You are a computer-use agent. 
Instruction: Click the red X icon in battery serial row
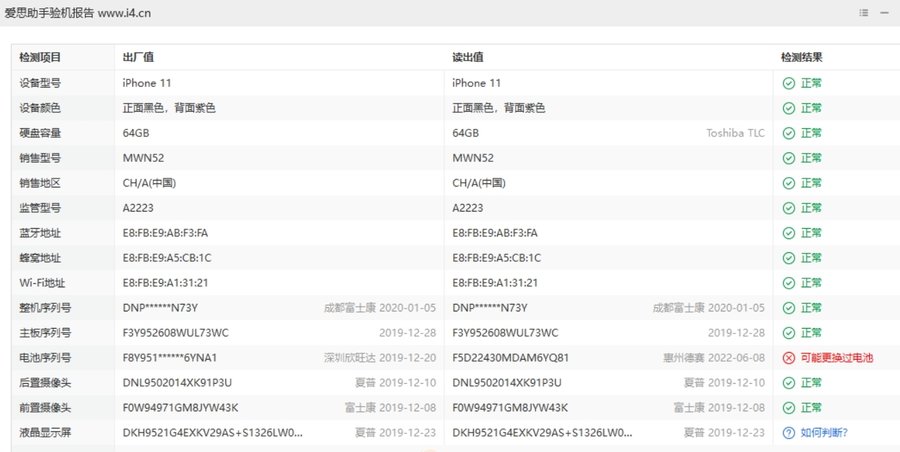(789, 358)
